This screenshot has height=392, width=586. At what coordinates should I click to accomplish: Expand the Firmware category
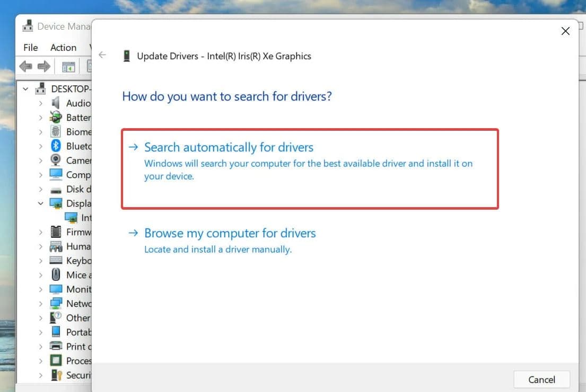[x=40, y=232]
